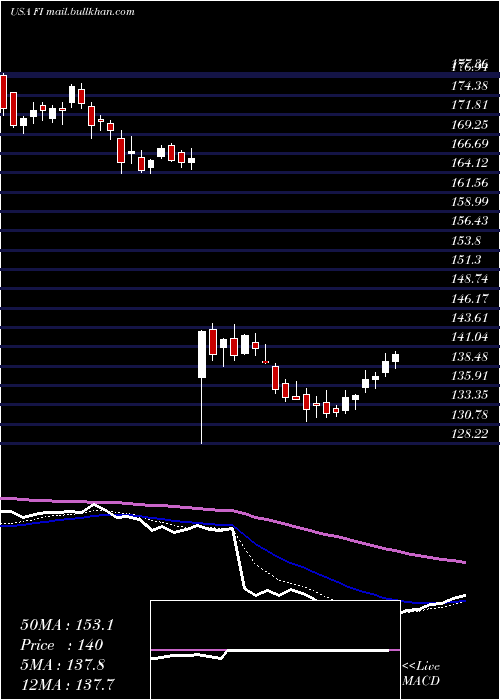The height and width of the screenshot is (700, 500).
Task: Click the 148.74 price axis label
Action: [x=470, y=279]
